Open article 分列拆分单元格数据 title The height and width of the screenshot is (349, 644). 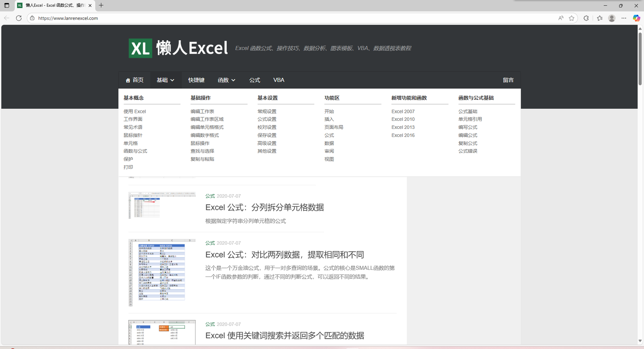pos(264,208)
